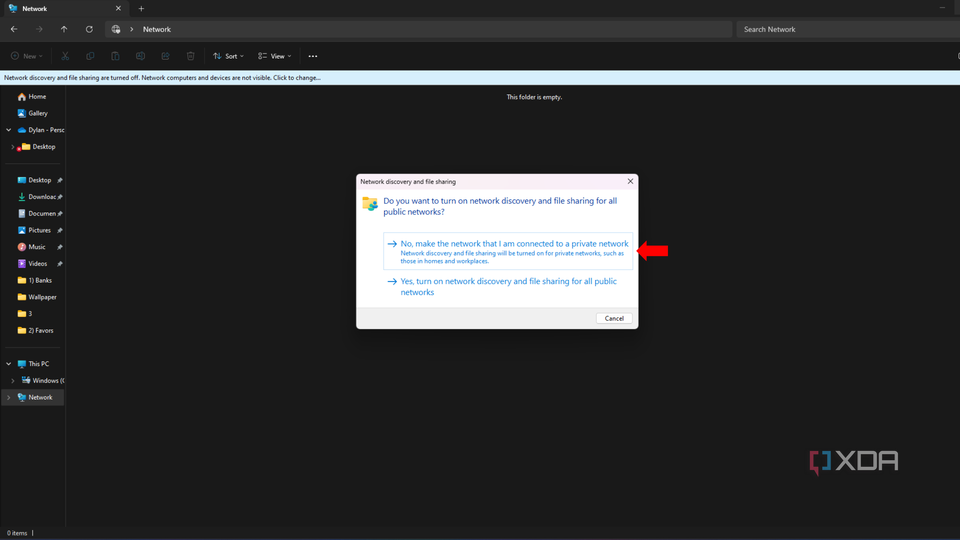
Task: Click the See more ellipsis in toolbar
Action: [x=313, y=56]
